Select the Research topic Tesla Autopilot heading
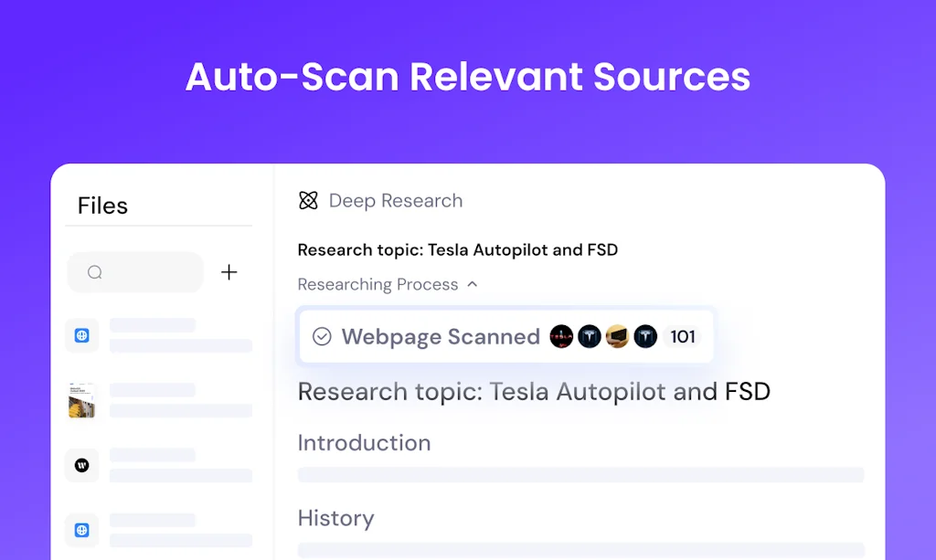The image size is (936, 560). coord(534,391)
